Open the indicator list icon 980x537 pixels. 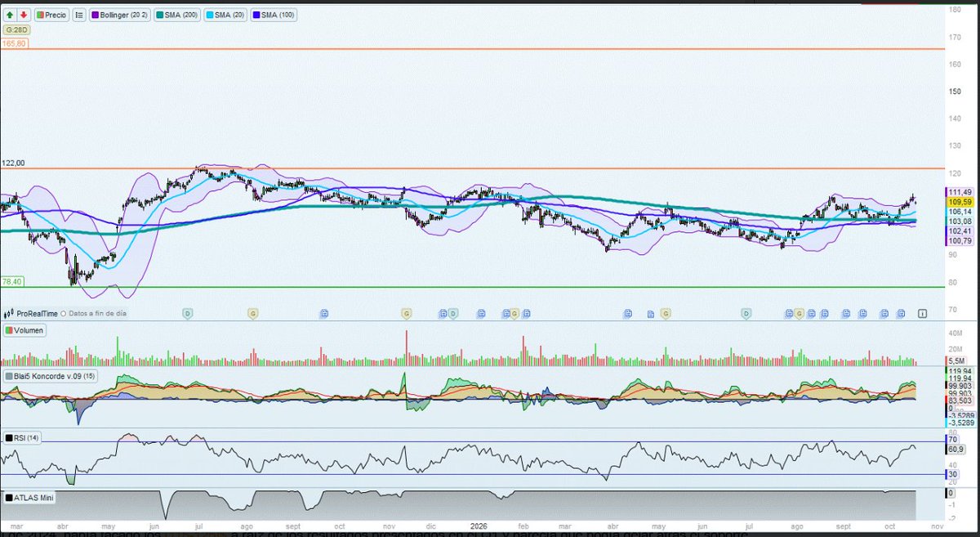click(79, 15)
